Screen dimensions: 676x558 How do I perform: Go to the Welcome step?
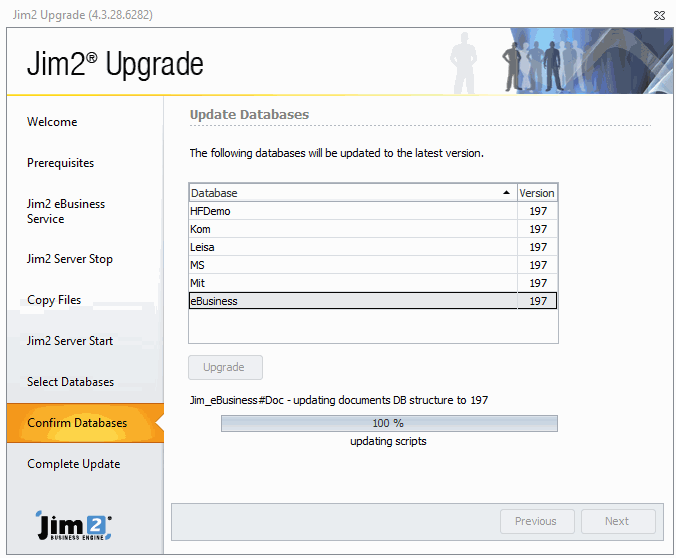coord(52,122)
